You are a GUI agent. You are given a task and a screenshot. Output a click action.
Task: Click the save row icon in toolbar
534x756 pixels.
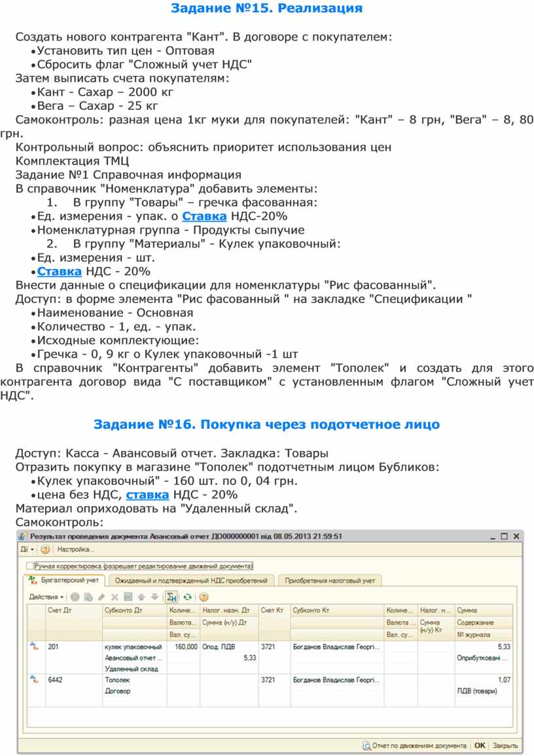tap(128, 597)
